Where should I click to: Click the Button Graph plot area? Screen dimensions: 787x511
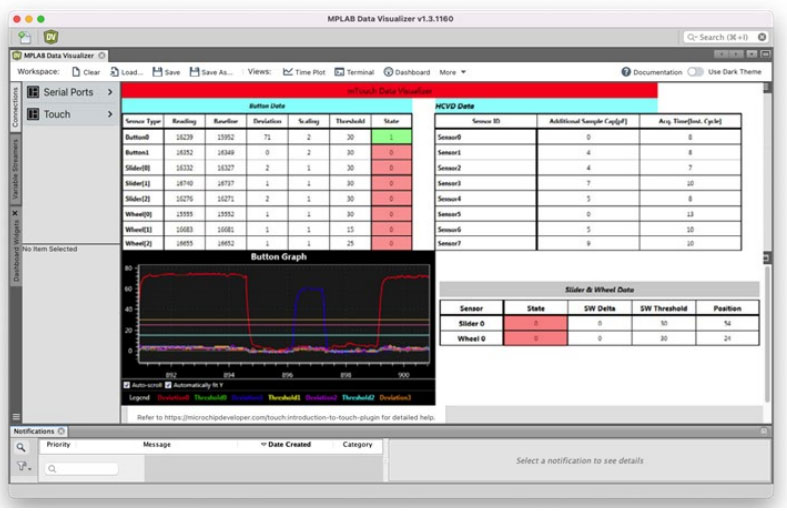click(x=284, y=314)
